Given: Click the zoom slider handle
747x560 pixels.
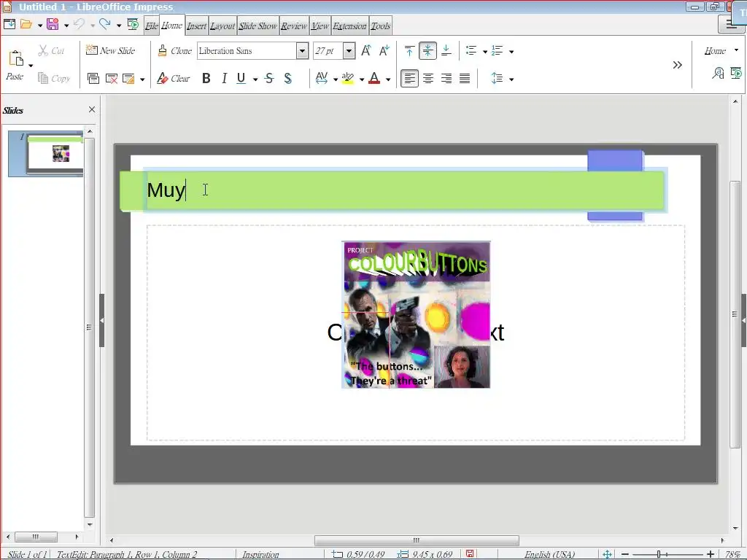Looking at the screenshot, I should click(659, 554).
